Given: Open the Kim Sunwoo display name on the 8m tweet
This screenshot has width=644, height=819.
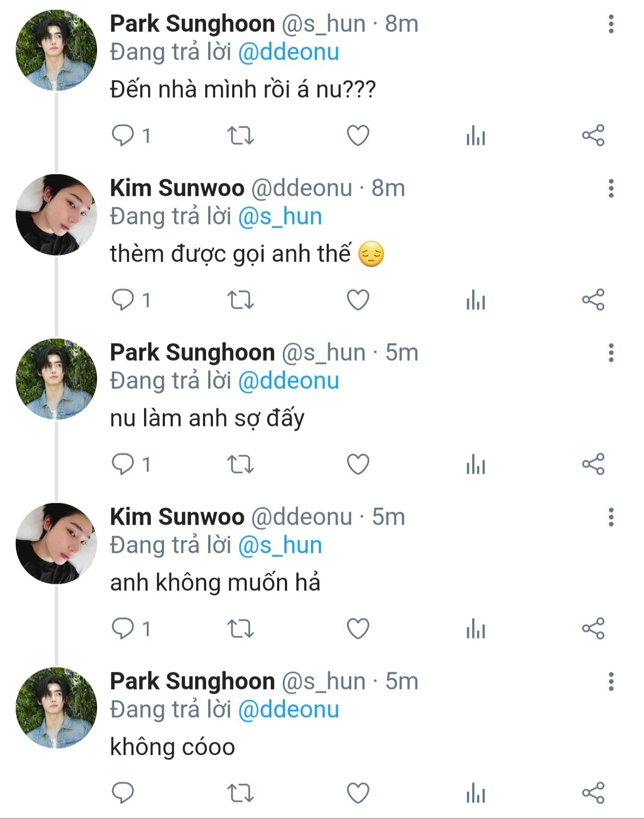Looking at the screenshot, I should pyautogui.click(x=177, y=188).
